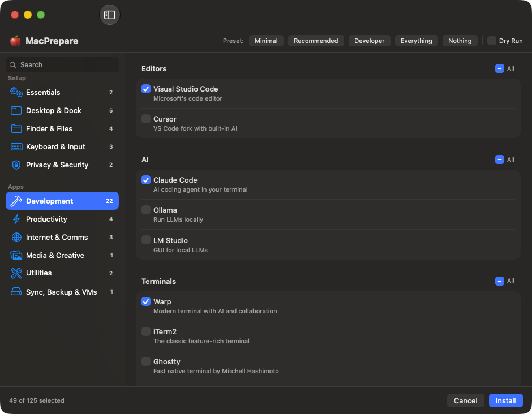Click the '49 of 125 selected' status text
Image resolution: width=532 pixels, height=414 pixels.
(x=37, y=400)
